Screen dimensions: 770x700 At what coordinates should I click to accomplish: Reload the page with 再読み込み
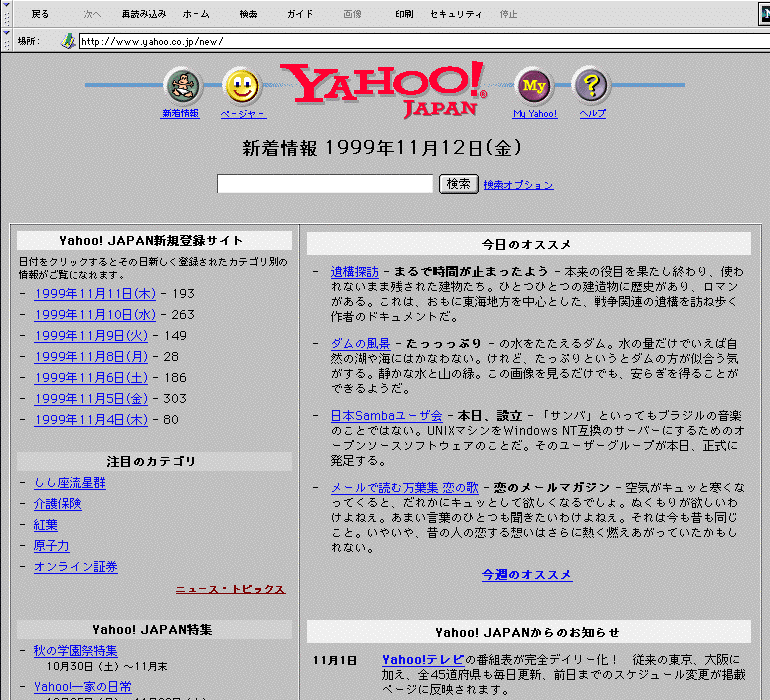143,14
